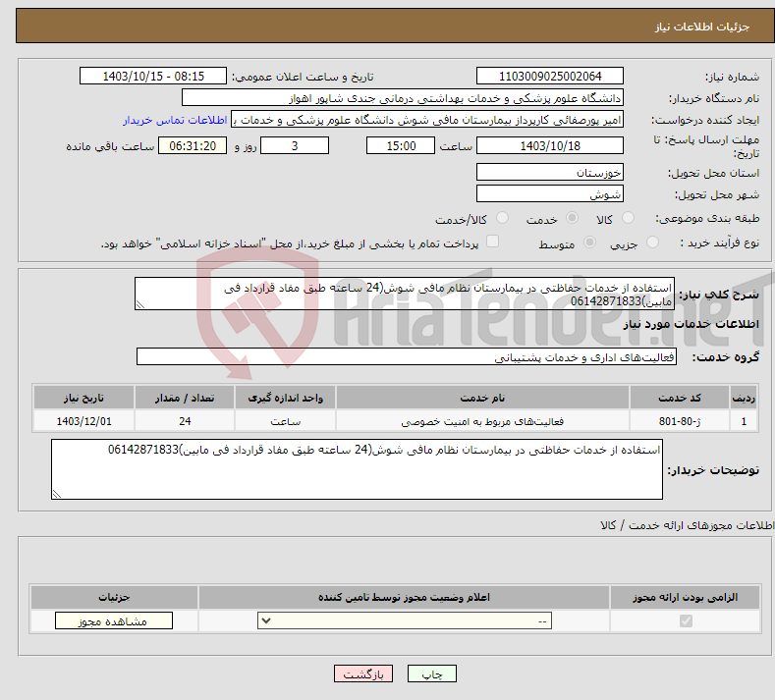Open the اطلاعات تماس خریدار link

coord(175,120)
